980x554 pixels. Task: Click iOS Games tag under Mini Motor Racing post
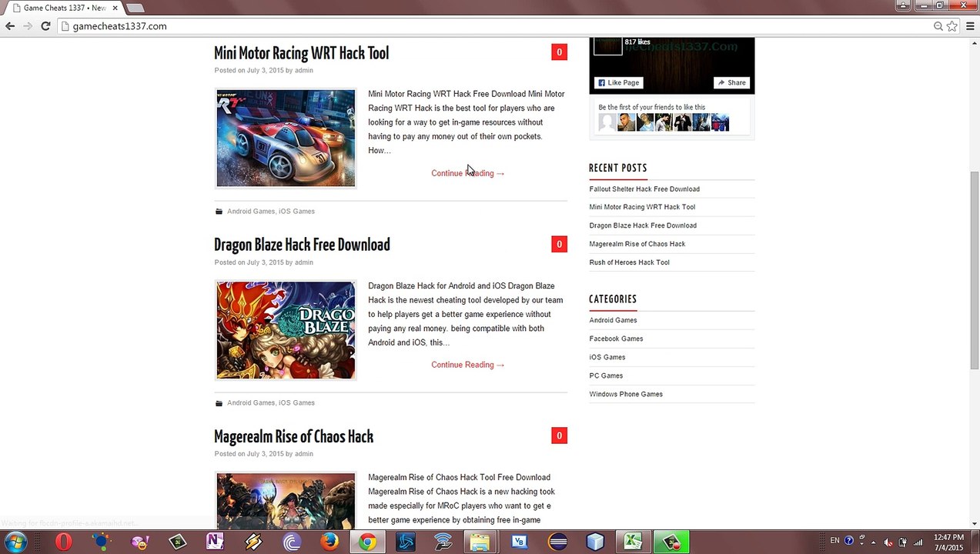point(296,211)
